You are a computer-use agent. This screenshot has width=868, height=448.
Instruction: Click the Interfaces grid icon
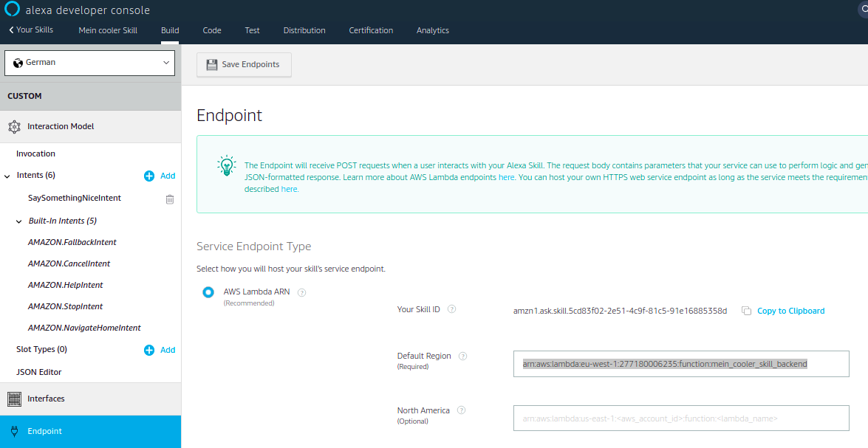pyautogui.click(x=14, y=399)
